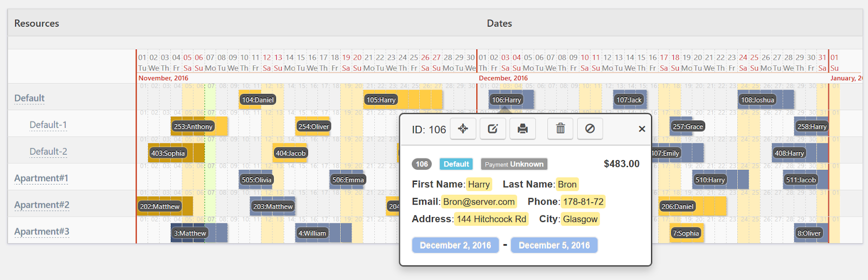The image size is (868, 280).
Task: Close the ID 106 booking popover
Action: coord(642,129)
